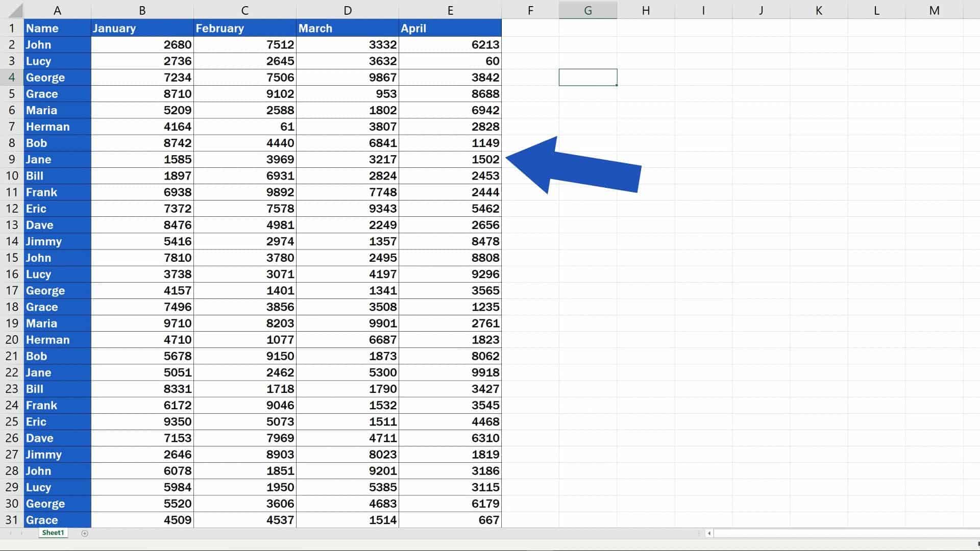
Task: Select the April header cell
Action: [450, 28]
